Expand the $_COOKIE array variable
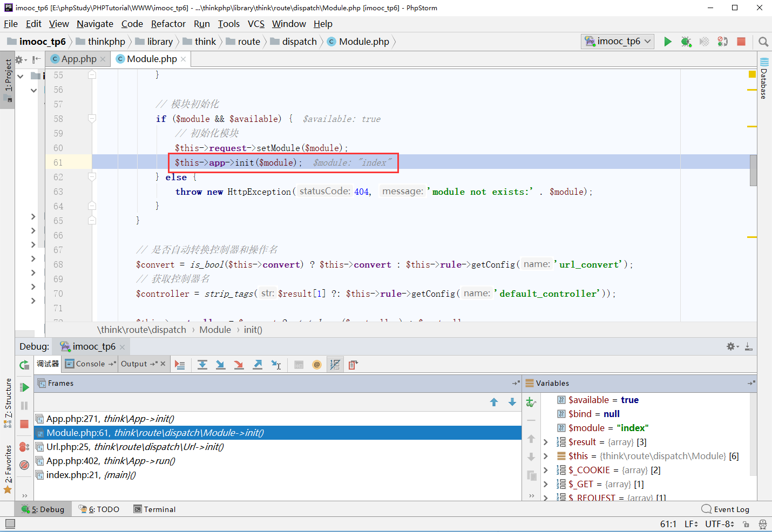Viewport: 772px width, 532px height. 545,470
